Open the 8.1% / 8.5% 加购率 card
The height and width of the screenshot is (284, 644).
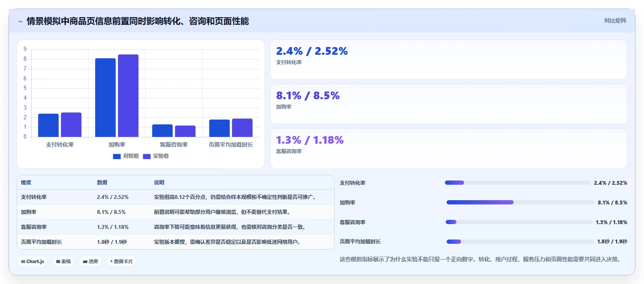tap(449, 104)
